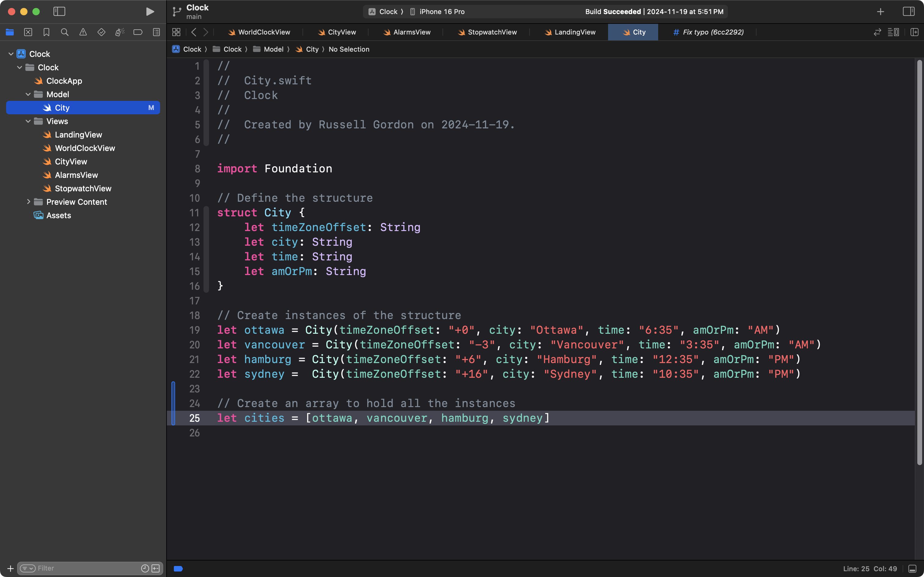This screenshot has width=924, height=577.
Task: Collapse the Model folder
Action: [x=28, y=94]
